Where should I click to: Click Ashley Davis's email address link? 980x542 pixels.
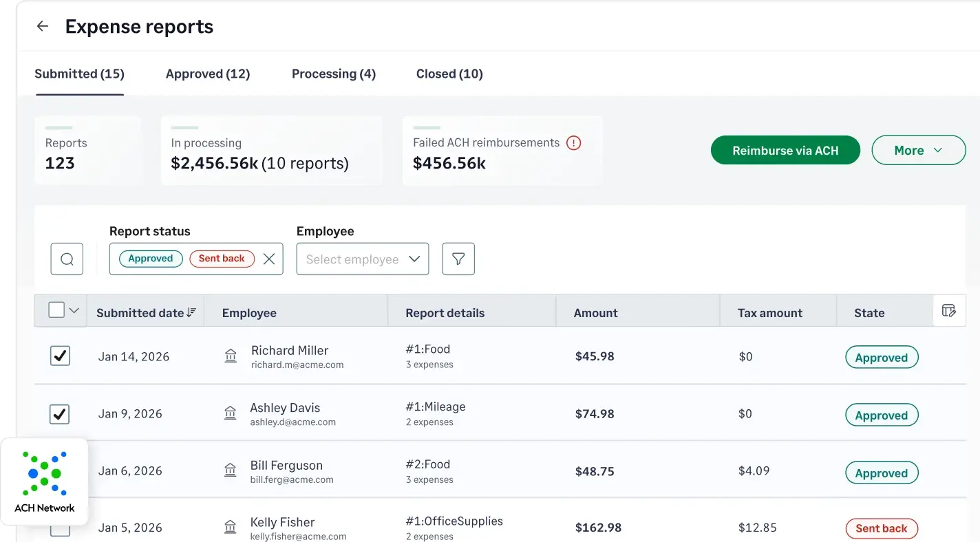[294, 422]
